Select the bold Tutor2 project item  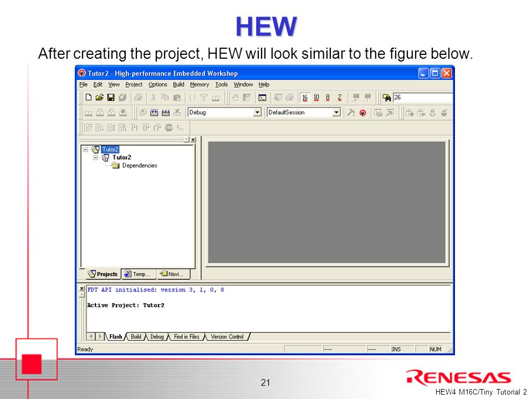pos(121,157)
